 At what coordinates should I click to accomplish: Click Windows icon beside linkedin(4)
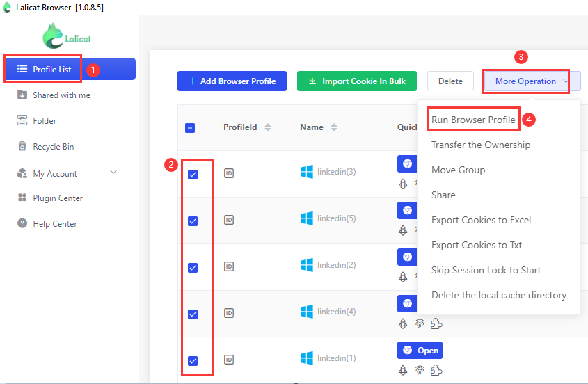307,312
